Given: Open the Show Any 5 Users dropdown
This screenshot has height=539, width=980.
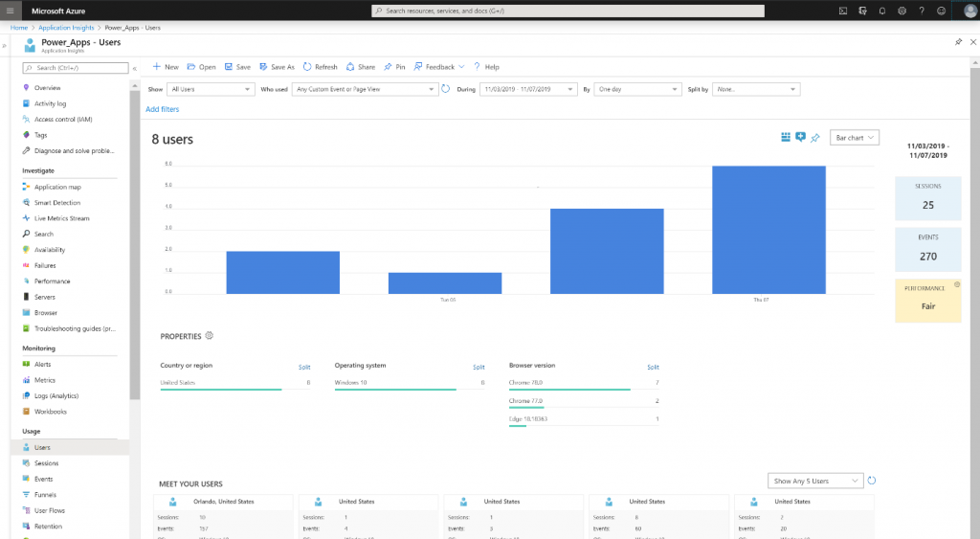Looking at the screenshot, I should click(x=815, y=481).
